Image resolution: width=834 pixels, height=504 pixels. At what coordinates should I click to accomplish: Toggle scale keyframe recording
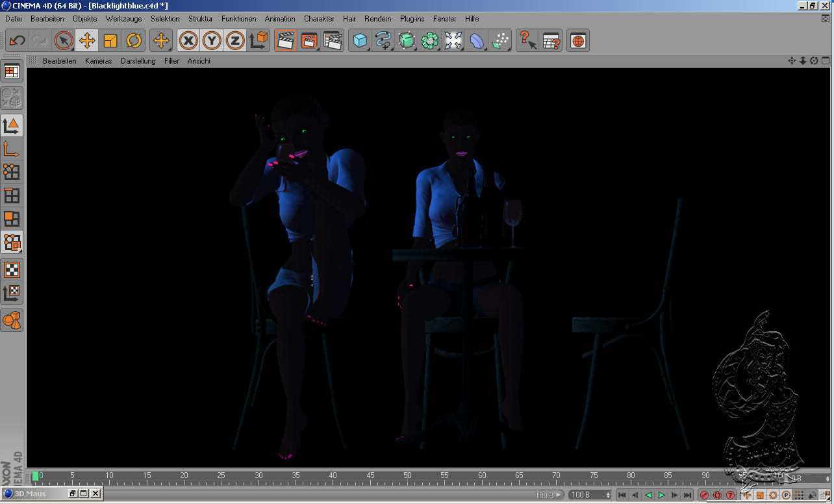click(760, 496)
